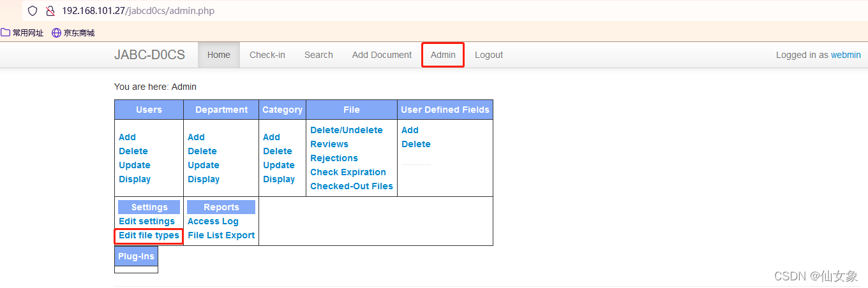This screenshot has width=868, height=288.
Task: Click Add under User Defined Fields
Action: (x=410, y=130)
